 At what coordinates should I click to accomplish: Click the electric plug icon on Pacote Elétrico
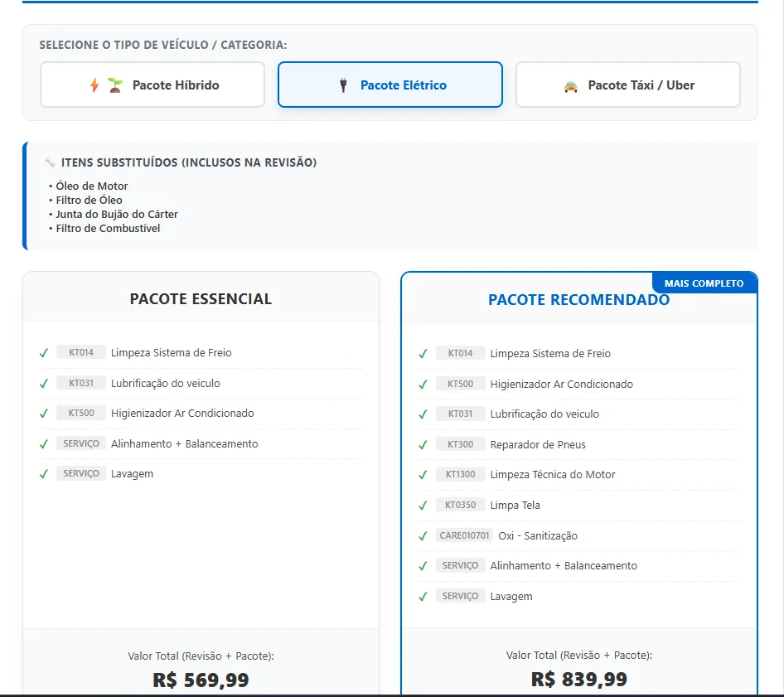[343, 85]
